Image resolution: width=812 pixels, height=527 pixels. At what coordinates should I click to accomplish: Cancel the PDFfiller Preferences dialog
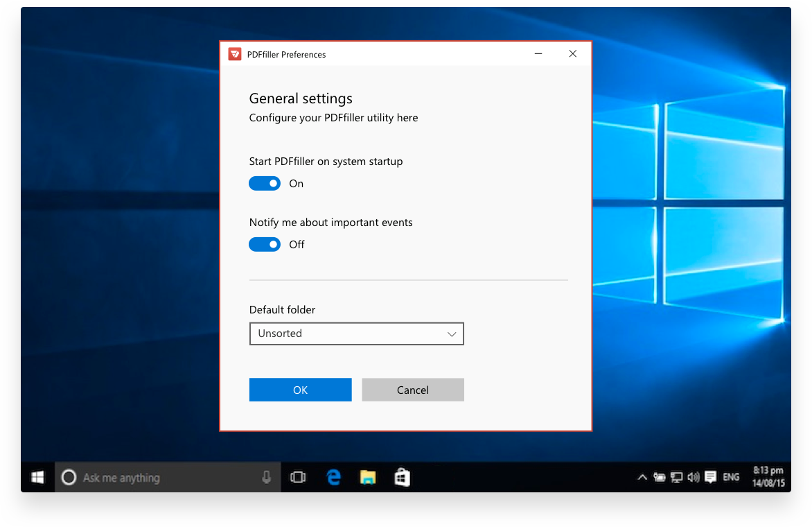pos(413,390)
